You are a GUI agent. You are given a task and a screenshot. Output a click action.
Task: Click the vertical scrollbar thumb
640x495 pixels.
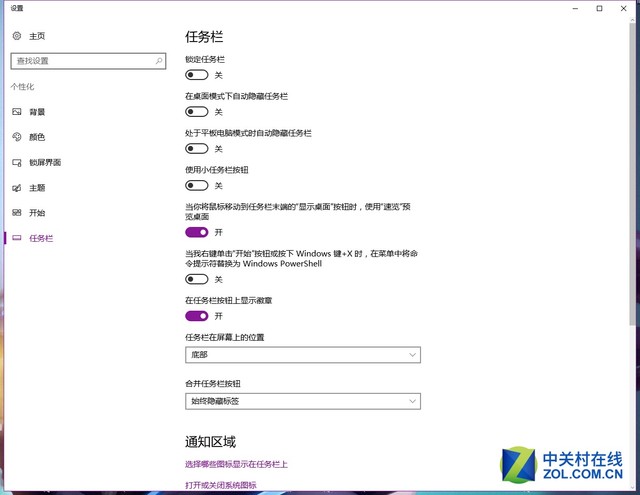(x=632, y=173)
